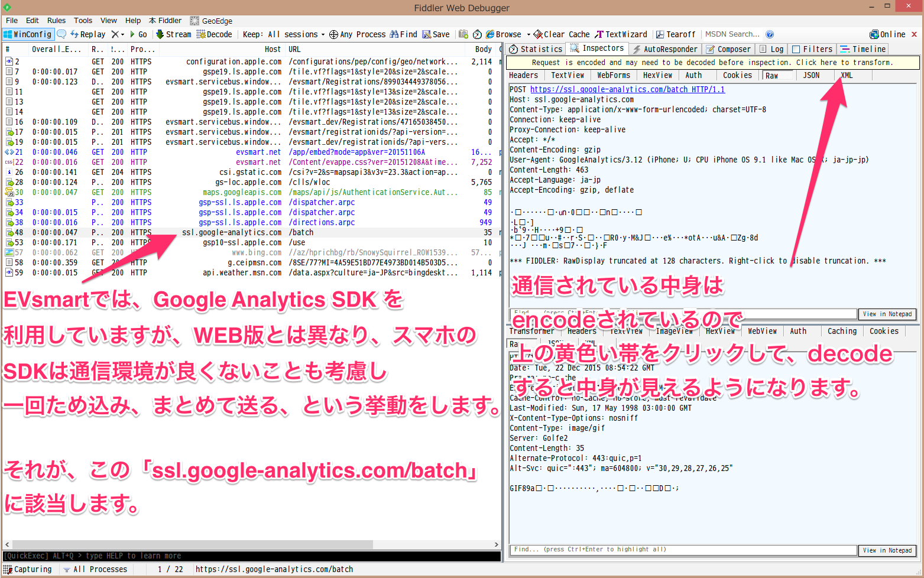Viewport: 924px width, 578px height.
Task: Toggle Stream mode in toolbar
Action: click(173, 34)
